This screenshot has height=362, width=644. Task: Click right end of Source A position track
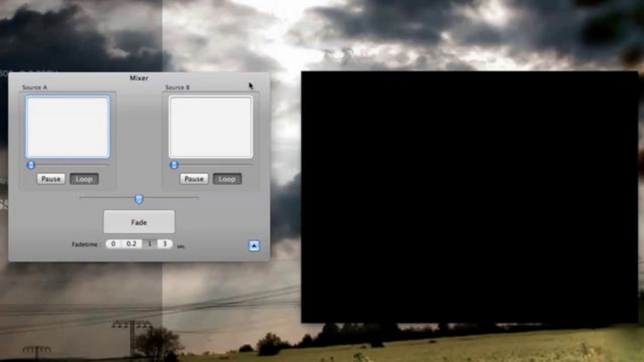(107, 164)
